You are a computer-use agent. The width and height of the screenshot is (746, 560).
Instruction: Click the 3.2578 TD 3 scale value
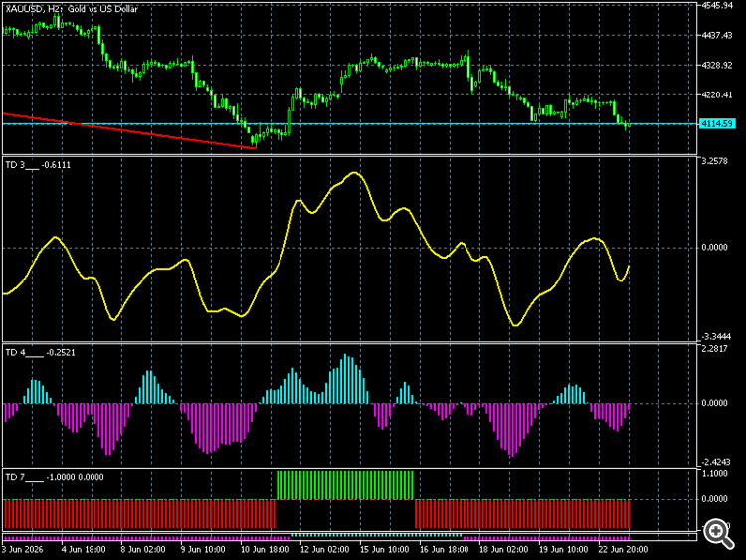point(714,161)
